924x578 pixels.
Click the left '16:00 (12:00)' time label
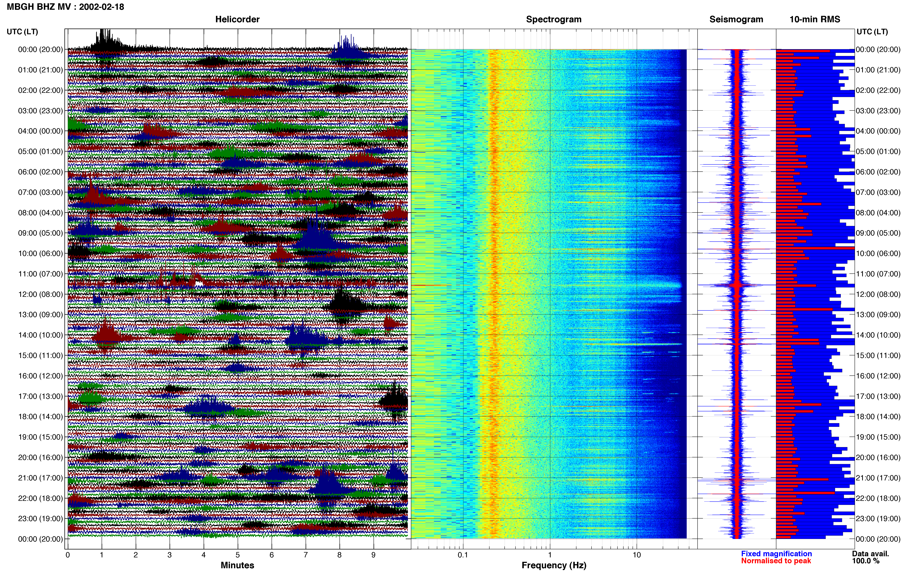pyautogui.click(x=40, y=375)
